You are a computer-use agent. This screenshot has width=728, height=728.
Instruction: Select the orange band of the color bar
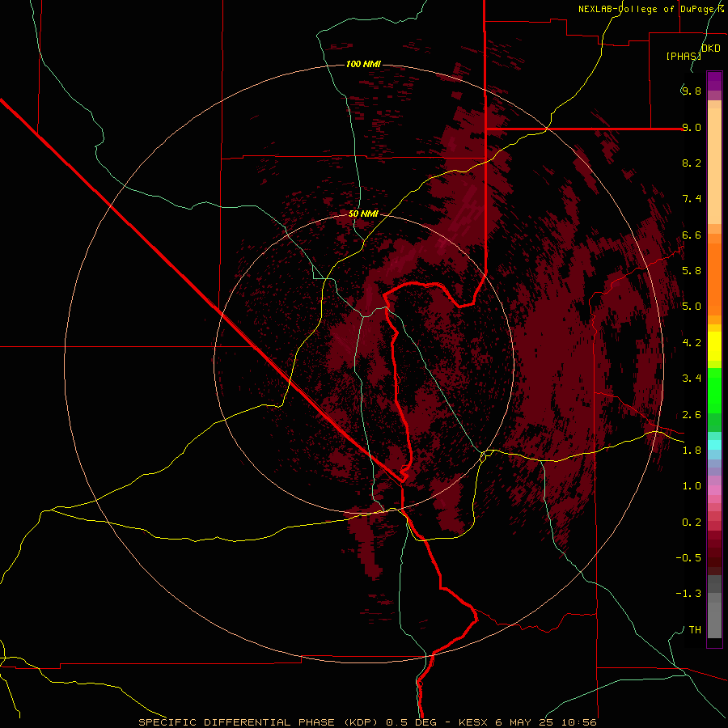tap(714, 278)
